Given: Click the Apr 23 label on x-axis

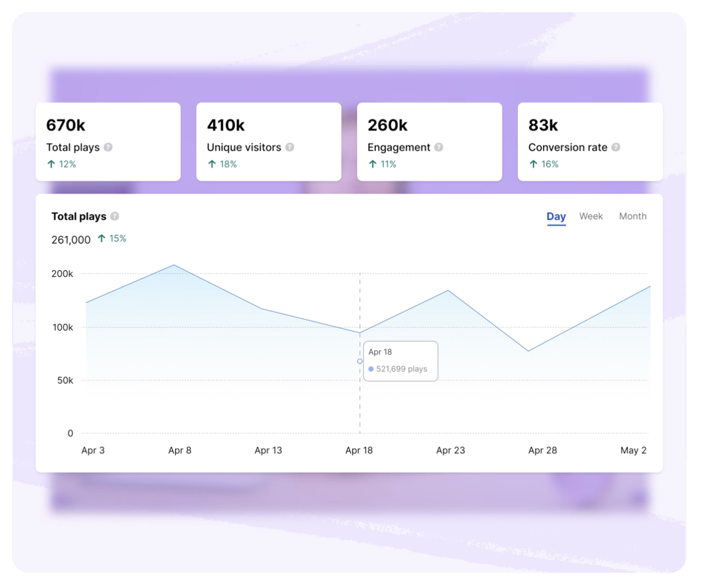Looking at the screenshot, I should point(450,450).
